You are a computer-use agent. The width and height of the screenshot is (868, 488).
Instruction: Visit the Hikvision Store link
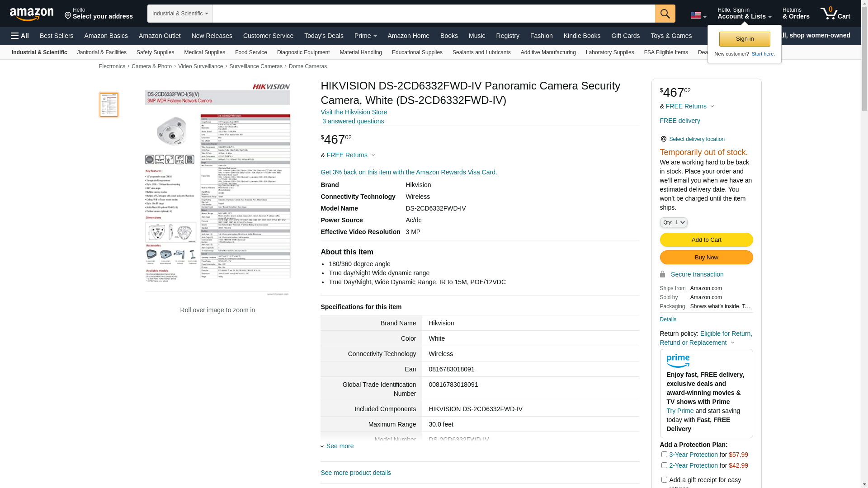354,112
